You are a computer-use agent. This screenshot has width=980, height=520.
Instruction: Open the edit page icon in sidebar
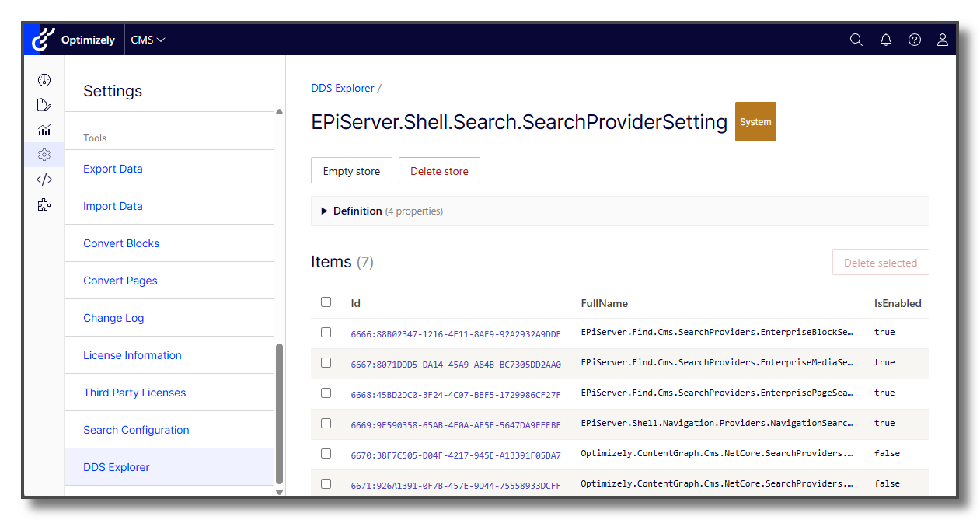[44, 105]
